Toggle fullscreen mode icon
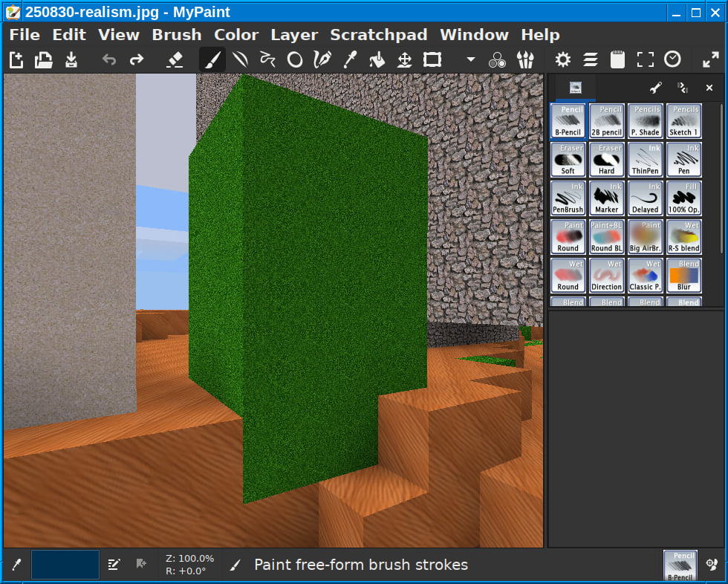This screenshot has width=728, height=584. (x=646, y=60)
